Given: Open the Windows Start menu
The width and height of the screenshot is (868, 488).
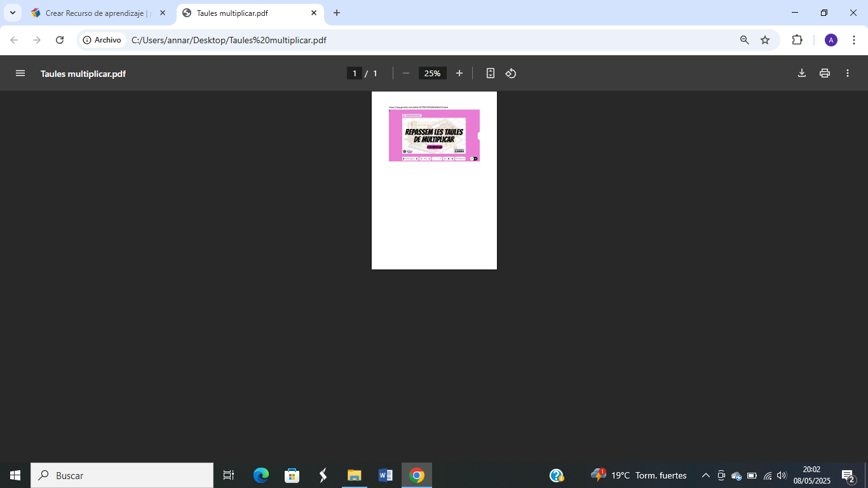Looking at the screenshot, I should click(x=15, y=475).
